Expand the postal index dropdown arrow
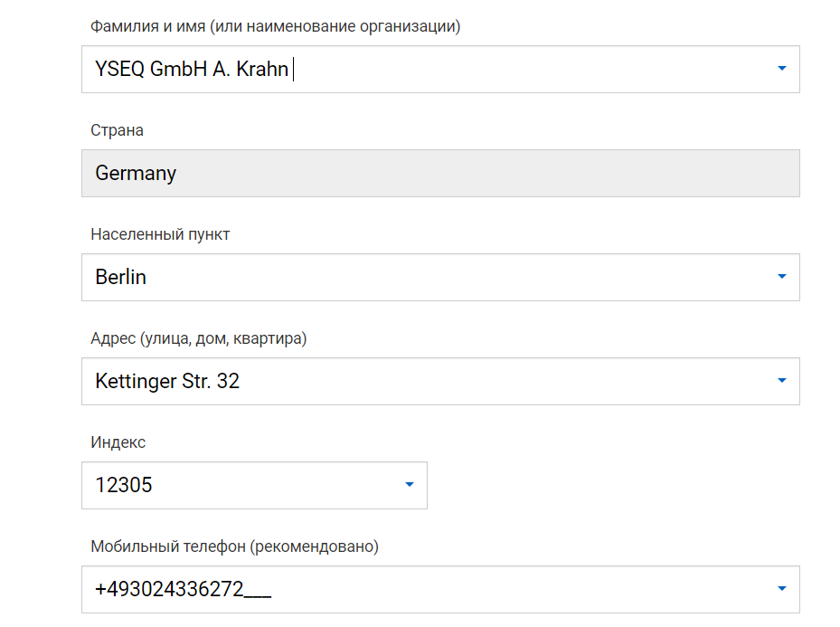Viewport: 840px width, 627px height. point(410,484)
